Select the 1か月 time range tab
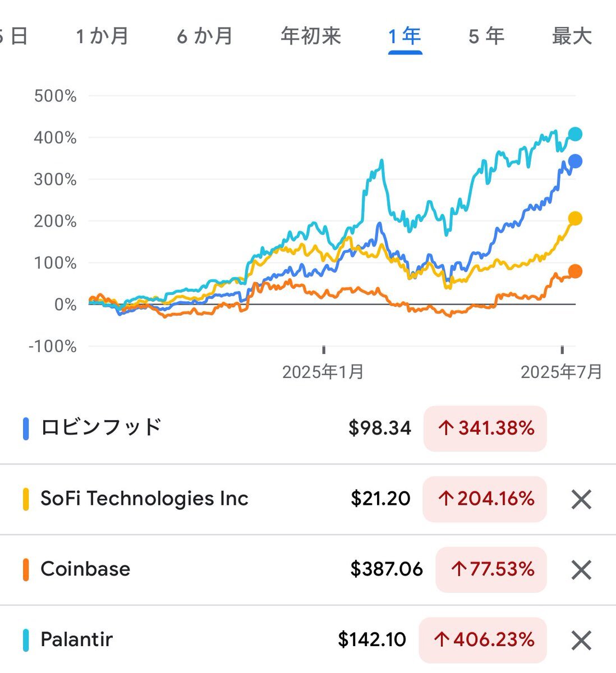 (x=102, y=36)
